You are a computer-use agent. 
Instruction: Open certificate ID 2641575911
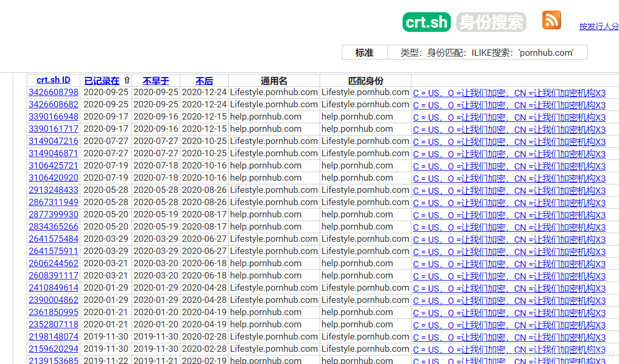pyautogui.click(x=53, y=251)
